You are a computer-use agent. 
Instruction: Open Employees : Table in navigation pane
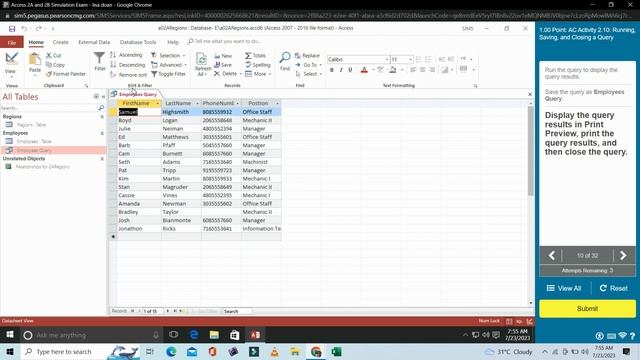[34, 141]
